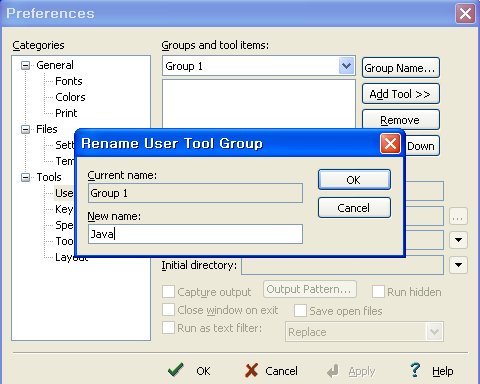Toggle the Run as text filter checkbox

coord(168,328)
